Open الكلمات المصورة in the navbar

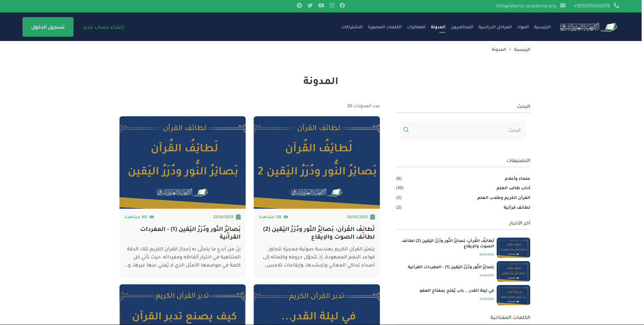(x=385, y=27)
